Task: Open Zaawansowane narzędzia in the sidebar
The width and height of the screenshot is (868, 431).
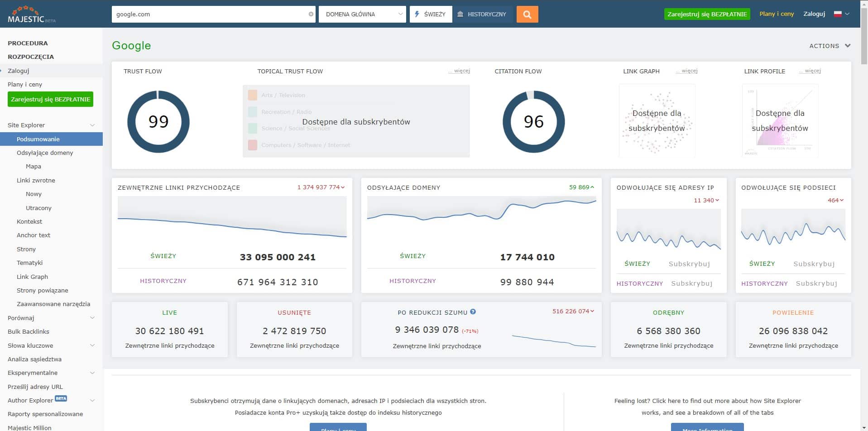Action: pyautogui.click(x=53, y=304)
